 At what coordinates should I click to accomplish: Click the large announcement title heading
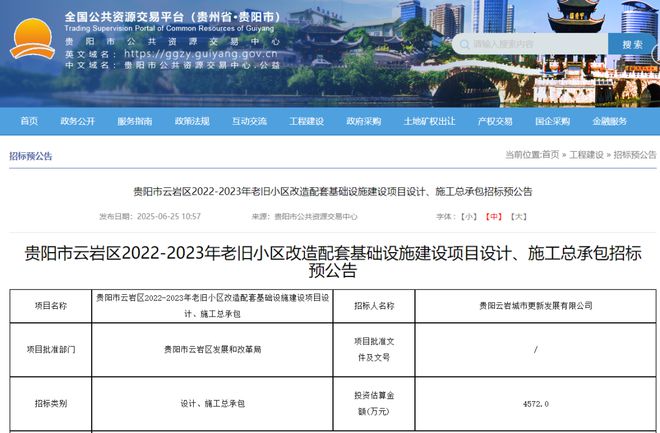click(x=333, y=261)
